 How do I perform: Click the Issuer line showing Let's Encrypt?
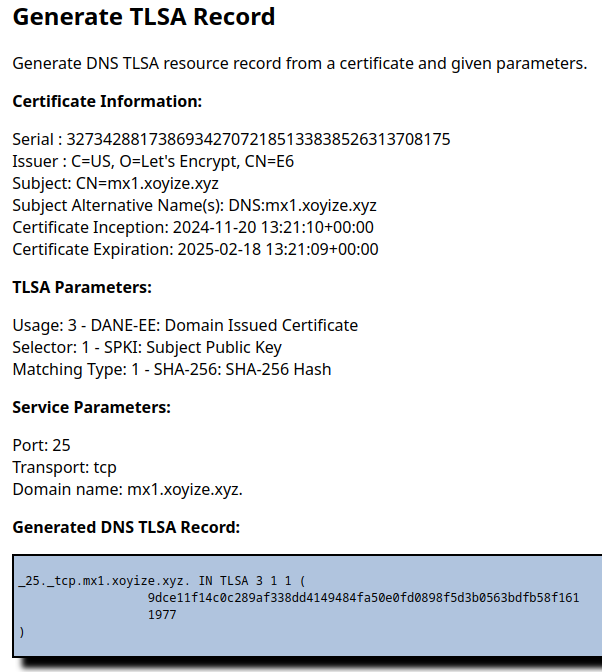coord(153,161)
